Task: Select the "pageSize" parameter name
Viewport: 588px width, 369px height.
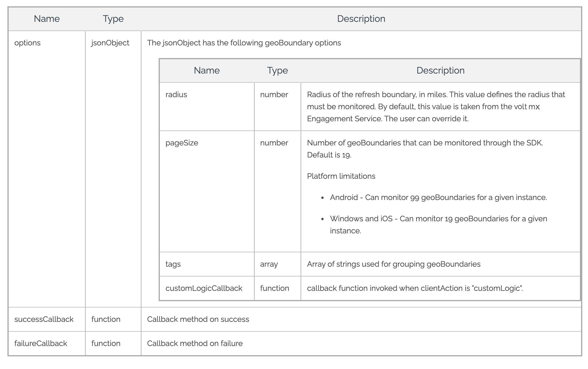Action: coord(182,143)
